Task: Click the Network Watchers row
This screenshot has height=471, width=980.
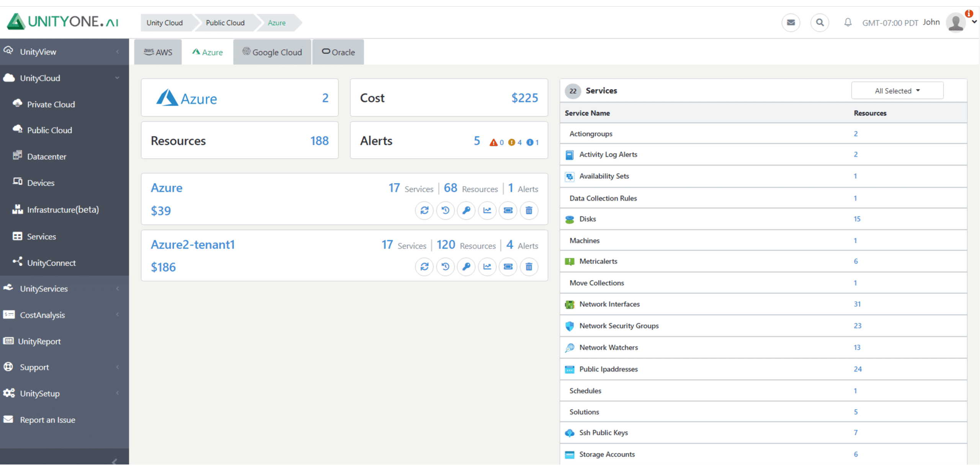Action: [x=763, y=348]
